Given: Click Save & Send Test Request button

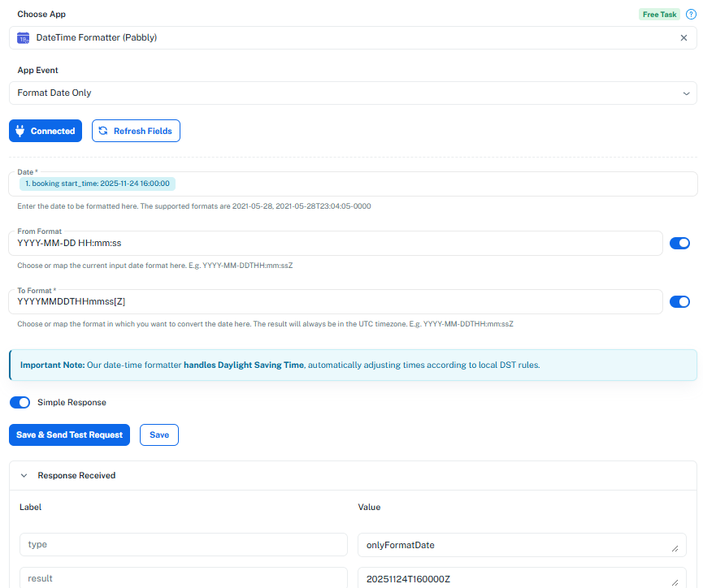Looking at the screenshot, I should pyautogui.click(x=70, y=435).
